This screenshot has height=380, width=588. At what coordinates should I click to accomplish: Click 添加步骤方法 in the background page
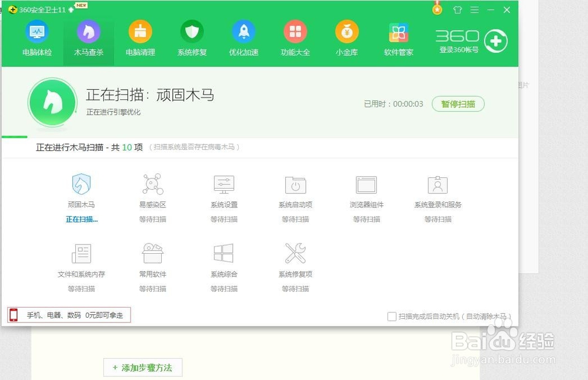coord(143,368)
